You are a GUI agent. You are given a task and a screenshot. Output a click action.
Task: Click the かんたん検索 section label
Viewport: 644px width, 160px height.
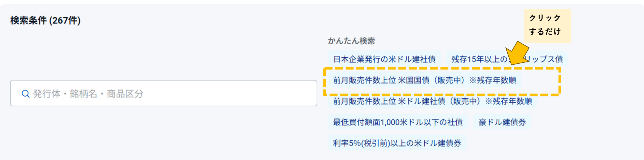click(x=351, y=41)
